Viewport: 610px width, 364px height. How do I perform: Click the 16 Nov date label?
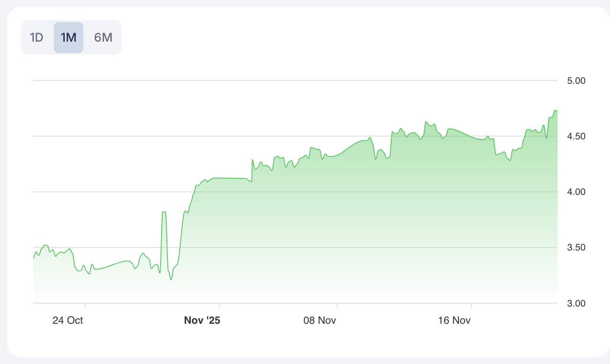[x=454, y=320]
